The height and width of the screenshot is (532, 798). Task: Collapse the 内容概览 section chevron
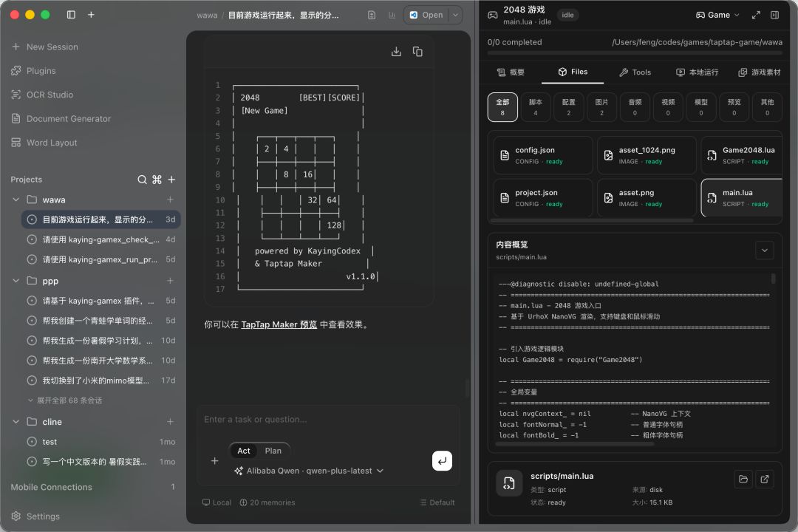(765, 250)
